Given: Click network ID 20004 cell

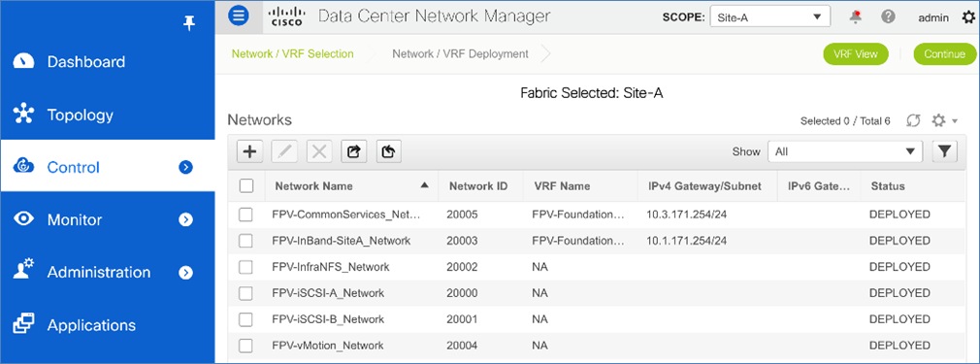Looking at the screenshot, I should [x=462, y=346].
